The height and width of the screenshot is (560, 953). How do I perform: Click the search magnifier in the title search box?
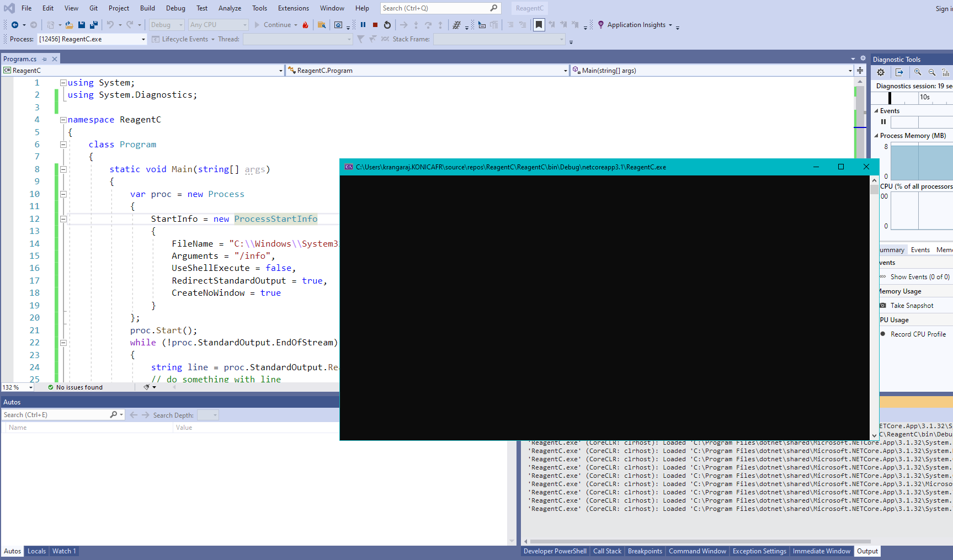pos(494,8)
